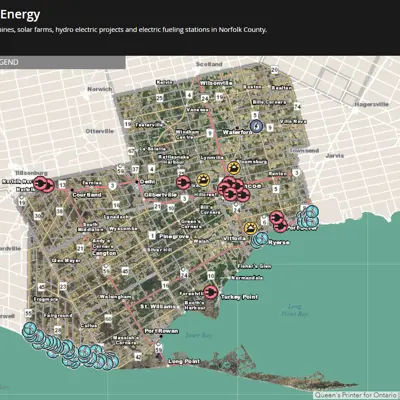The width and height of the screenshot is (400, 400).
Task: Click the Langton label
Action: click(x=104, y=253)
